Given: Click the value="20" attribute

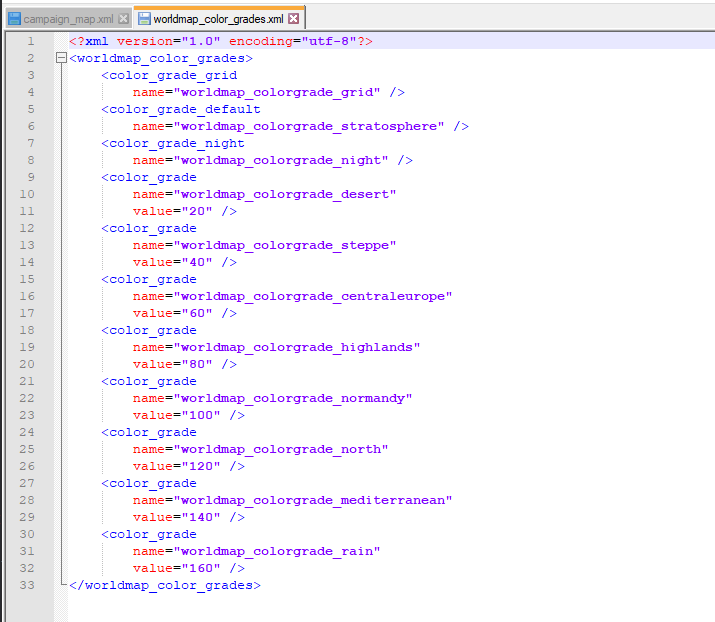Looking at the screenshot, I should pyautogui.click(x=172, y=212).
